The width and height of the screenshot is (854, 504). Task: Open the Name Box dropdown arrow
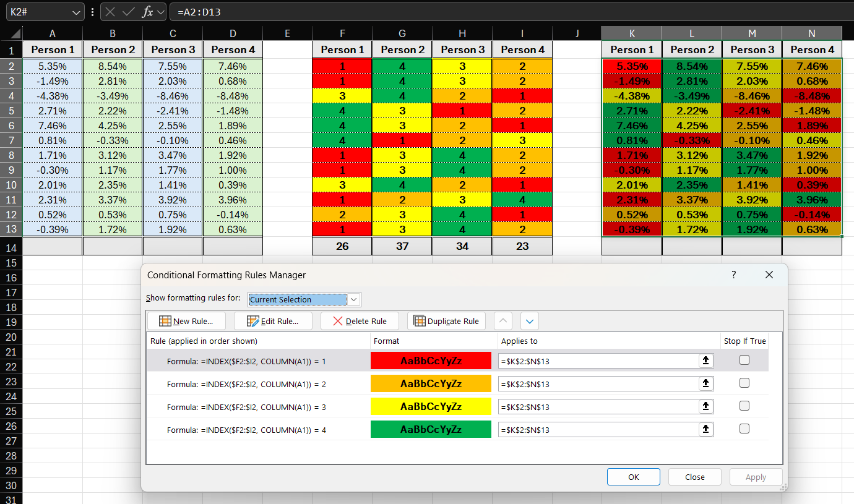click(x=77, y=12)
